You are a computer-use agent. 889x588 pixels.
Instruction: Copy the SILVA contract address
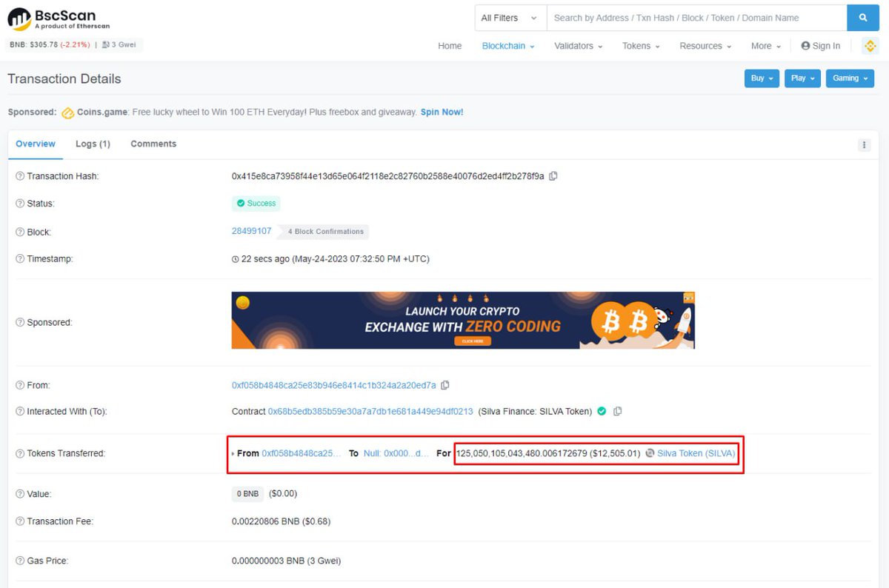617,411
